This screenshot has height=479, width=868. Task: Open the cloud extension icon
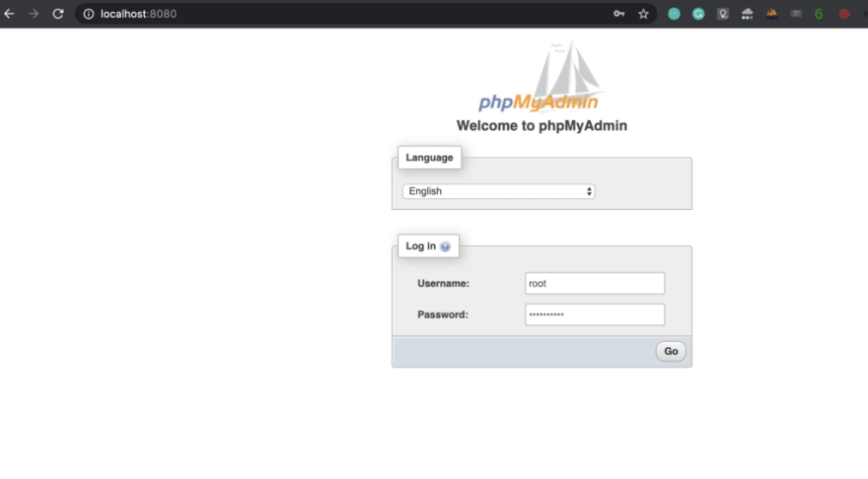tap(748, 14)
